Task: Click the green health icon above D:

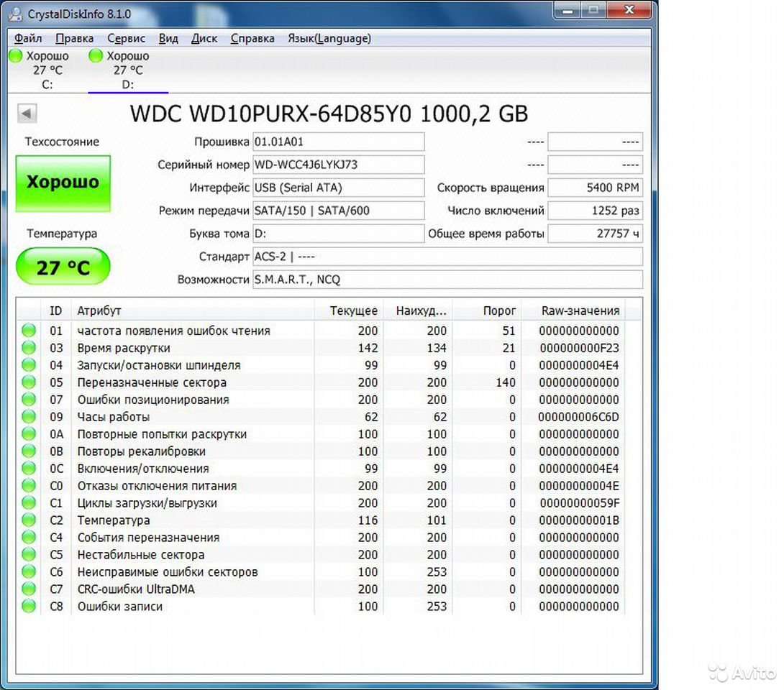Action: tap(96, 55)
